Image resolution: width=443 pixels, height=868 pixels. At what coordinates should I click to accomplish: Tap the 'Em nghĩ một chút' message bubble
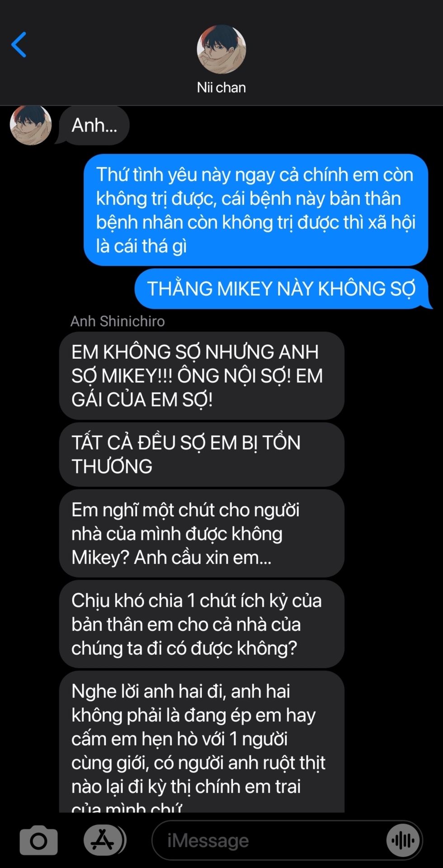[202, 533]
